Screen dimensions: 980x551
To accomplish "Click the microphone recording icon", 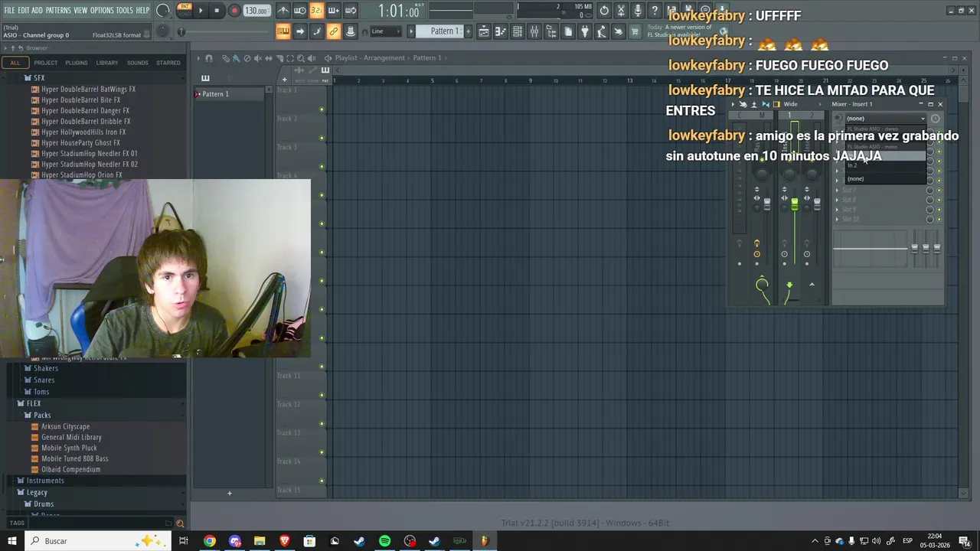I will point(638,11).
